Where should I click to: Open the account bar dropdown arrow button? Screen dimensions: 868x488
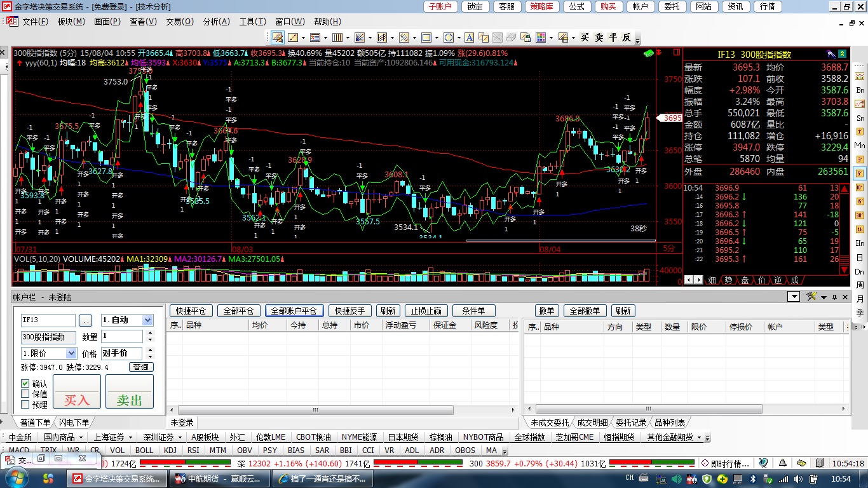[794, 296]
